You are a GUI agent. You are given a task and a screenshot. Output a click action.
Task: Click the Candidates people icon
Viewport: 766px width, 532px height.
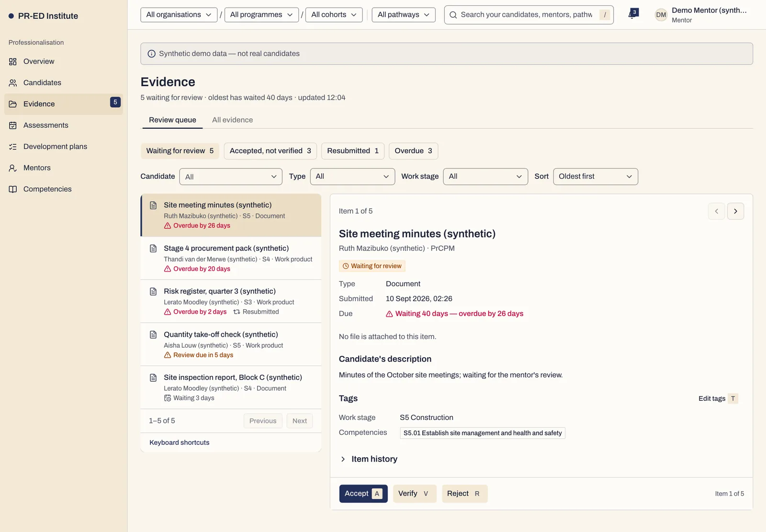(13, 83)
